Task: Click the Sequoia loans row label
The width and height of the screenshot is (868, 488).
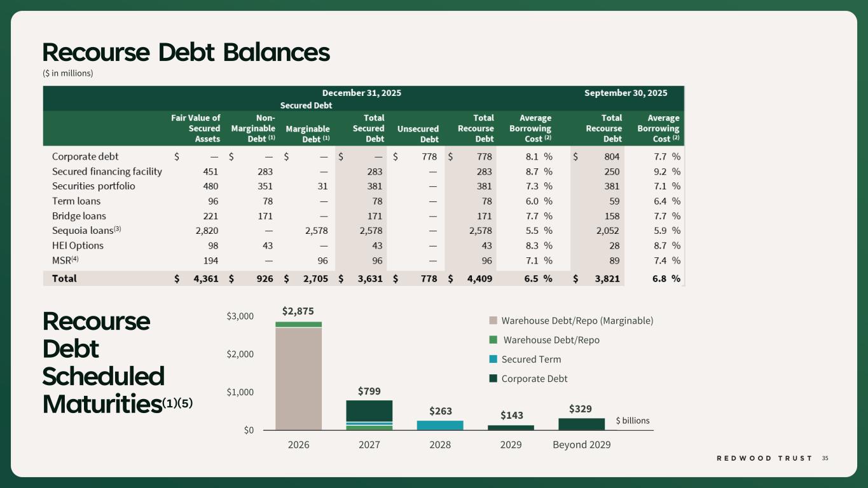Action: coord(83,231)
